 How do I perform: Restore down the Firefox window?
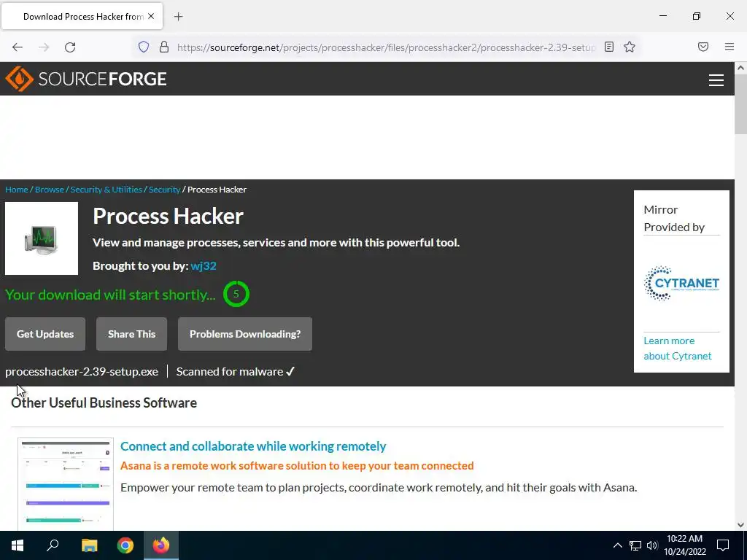pos(697,16)
